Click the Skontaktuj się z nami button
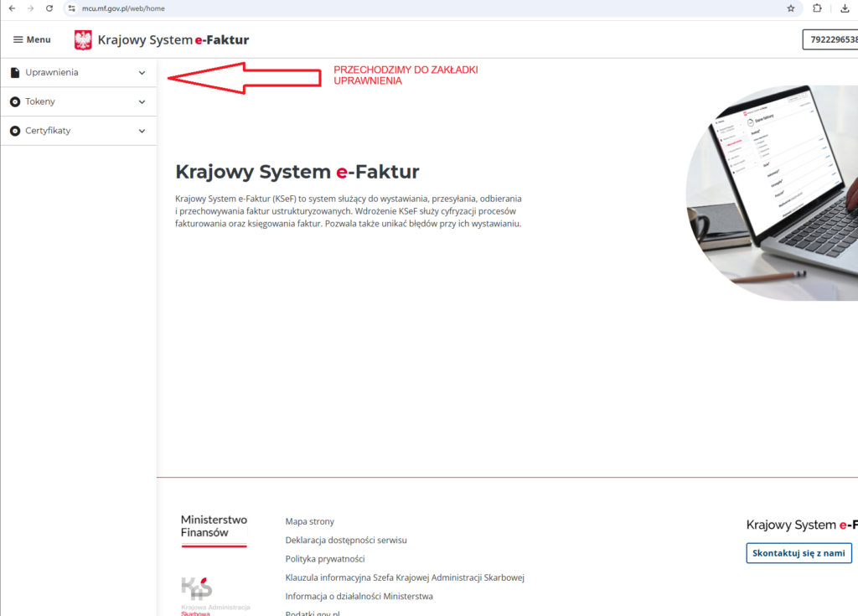 pos(799,553)
